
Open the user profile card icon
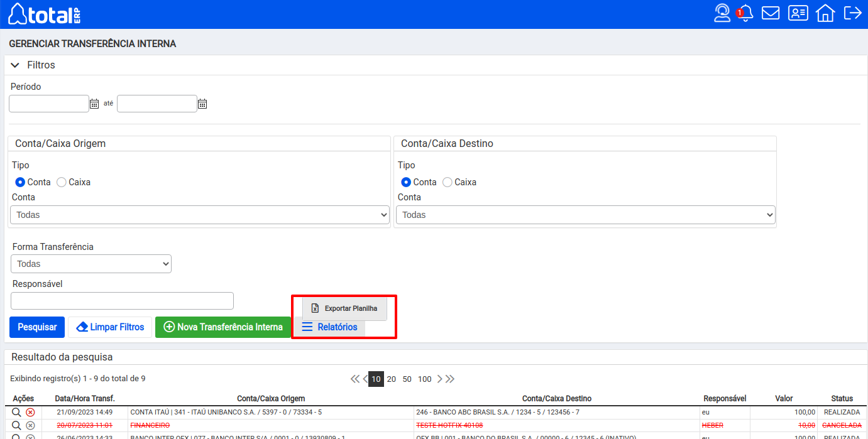click(798, 13)
